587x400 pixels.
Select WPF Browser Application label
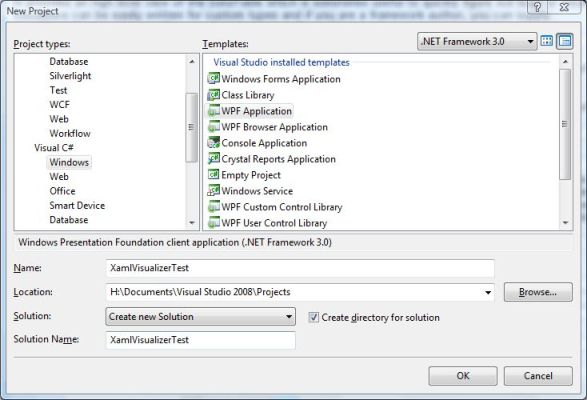click(274, 127)
